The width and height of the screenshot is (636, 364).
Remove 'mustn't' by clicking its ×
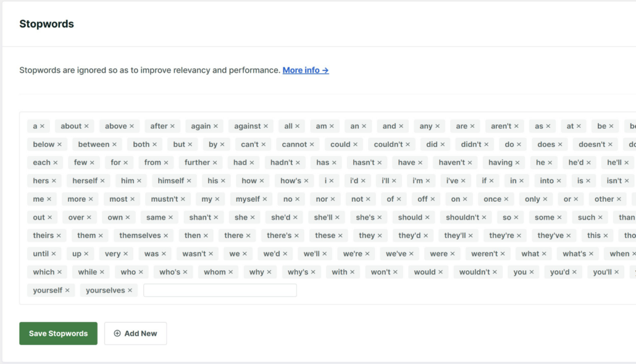[x=183, y=199]
